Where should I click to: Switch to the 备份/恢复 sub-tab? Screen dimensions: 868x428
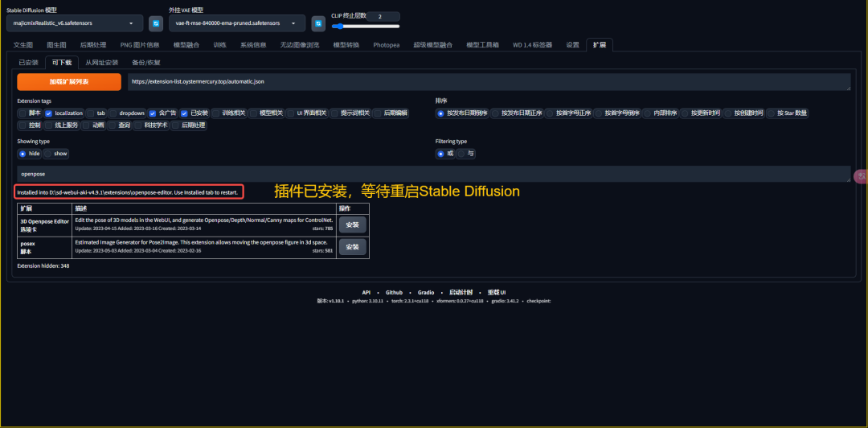click(x=146, y=63)
